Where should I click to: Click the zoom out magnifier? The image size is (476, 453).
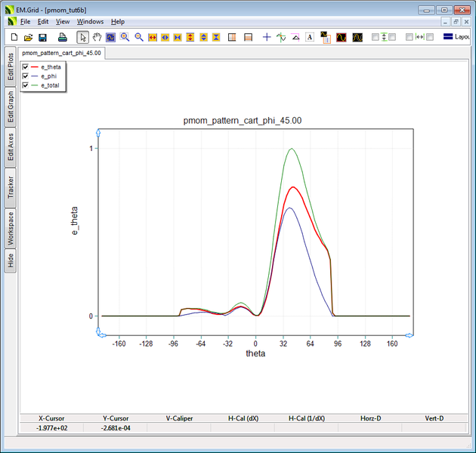click(139, 37)
